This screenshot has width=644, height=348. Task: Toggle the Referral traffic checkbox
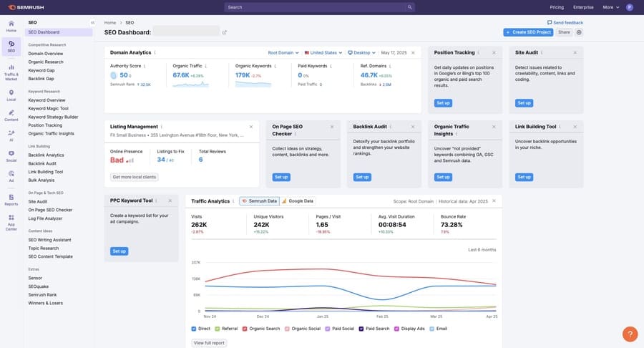[x=218, y=329]
